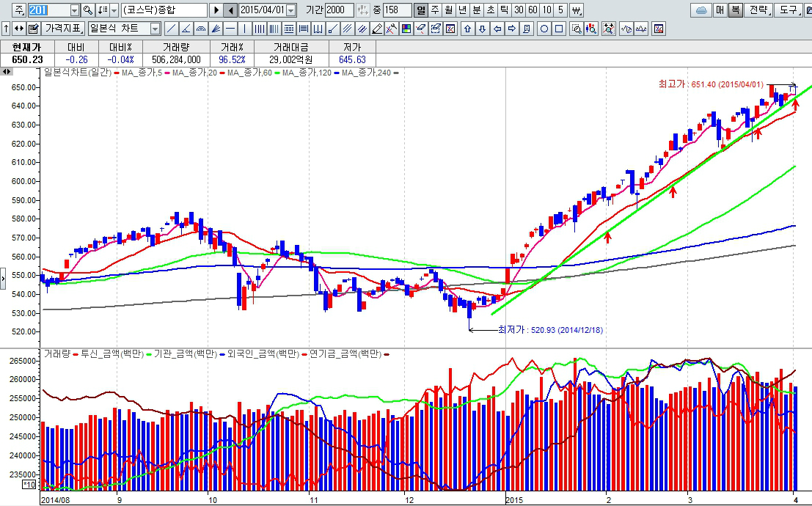Open the stock code 201 dropdown
Image resolution: width=812 pixels, height=506 pixels.
point(74,10)
